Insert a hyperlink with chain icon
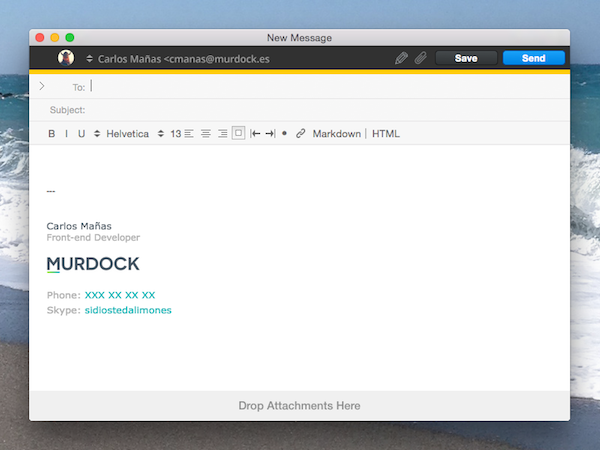 click(x=300, y=134)
